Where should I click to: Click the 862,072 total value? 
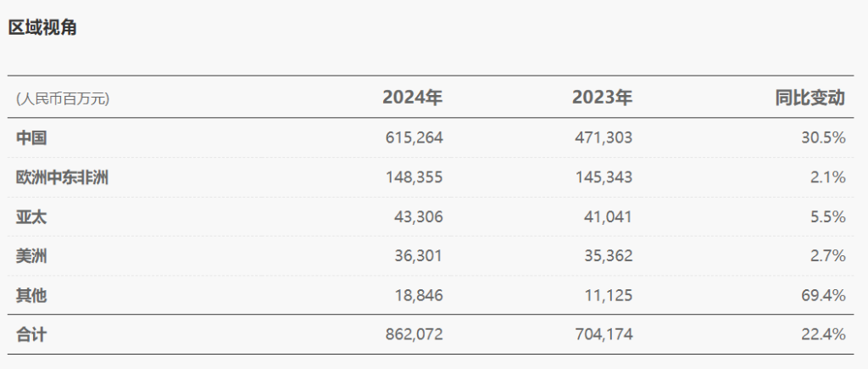414,335
